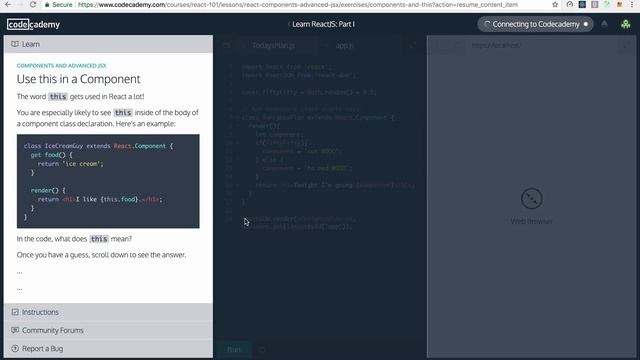Click the Codecademy logo
The height and width of the screenshot is (360, 640).
33,24
